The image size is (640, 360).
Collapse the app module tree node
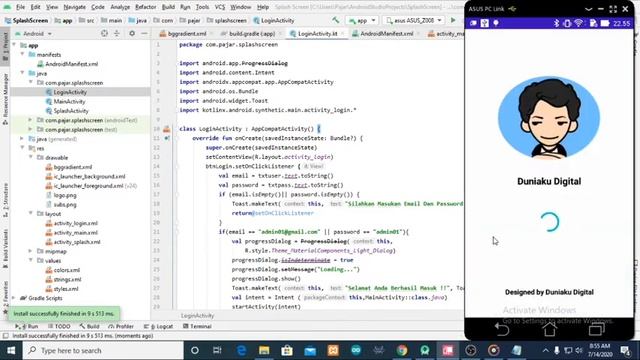click(14, 45)
